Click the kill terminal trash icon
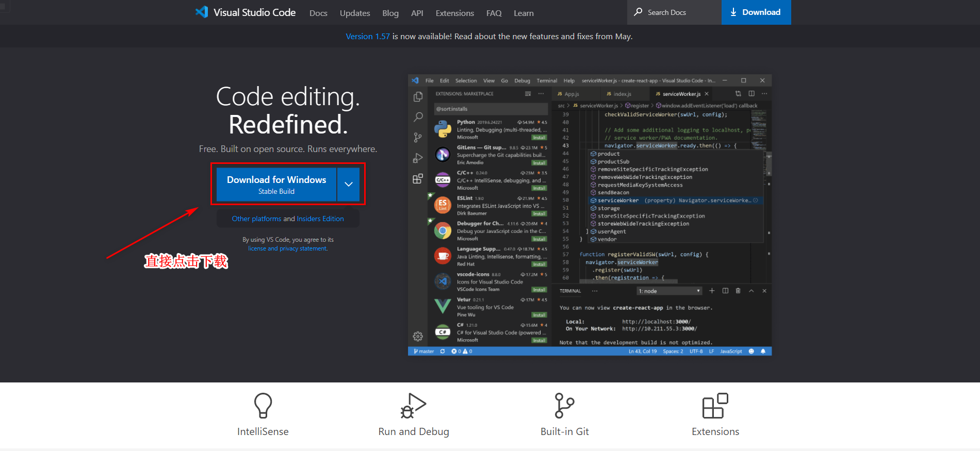Viewport: 980px width, 451px height. 738,291
